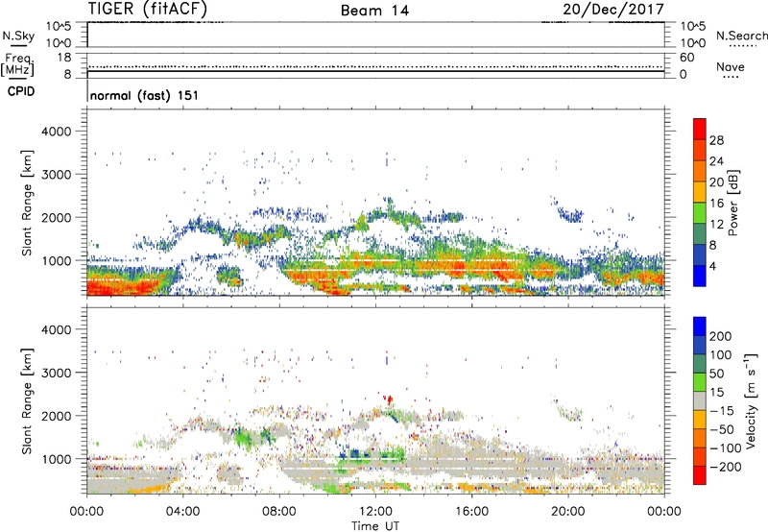Viewport: 768px width, 532px height.
Task: Click the Slant Range label of power panel
Action: (27, 203)
